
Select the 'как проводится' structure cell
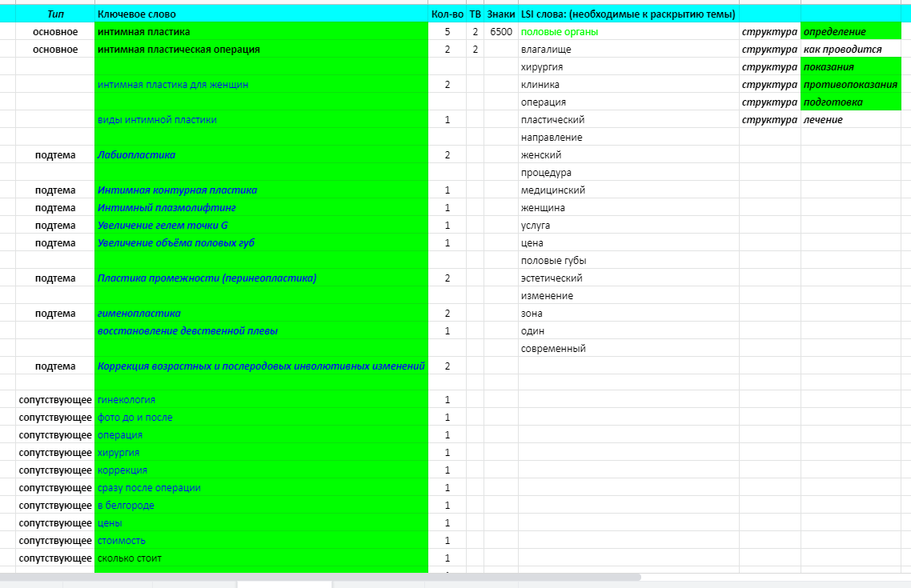tap(851, 50)
